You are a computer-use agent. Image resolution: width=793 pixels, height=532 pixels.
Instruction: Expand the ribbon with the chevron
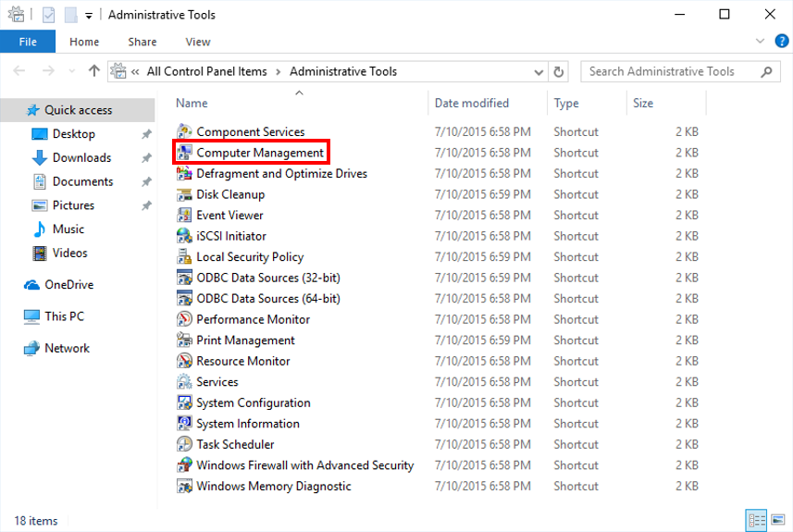pyautogui.click(x=760, y=41)
